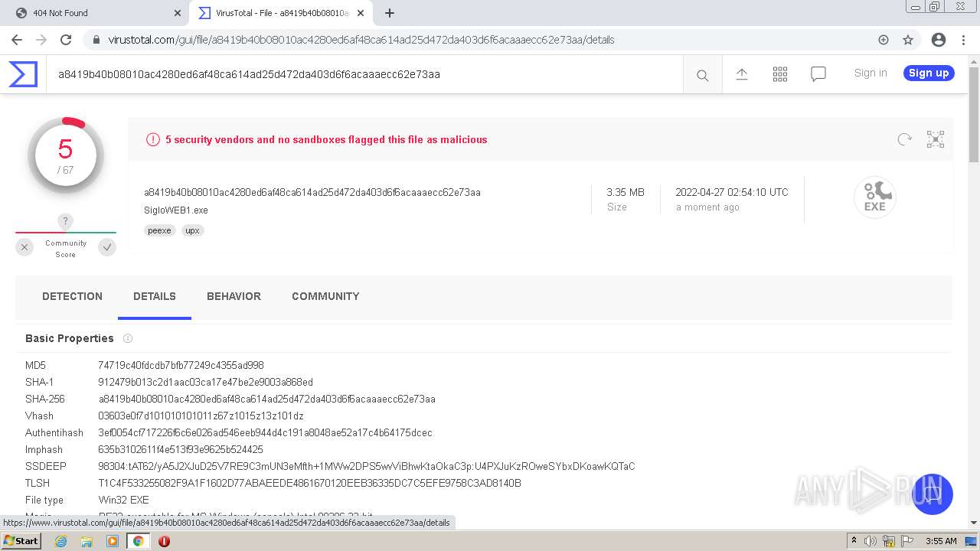Click the similarity graph icon
The width and height of the screenshot is (980, 551).
click(x=935, y=139)
